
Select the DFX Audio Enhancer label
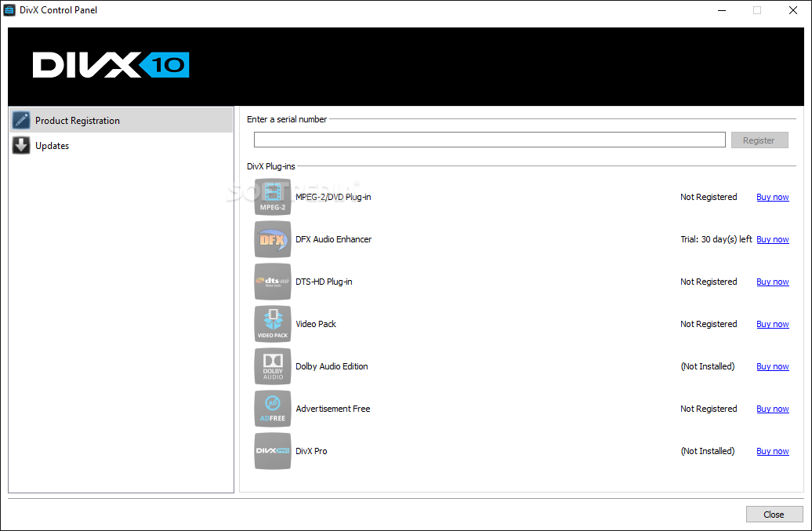click(x=334, y=239)
